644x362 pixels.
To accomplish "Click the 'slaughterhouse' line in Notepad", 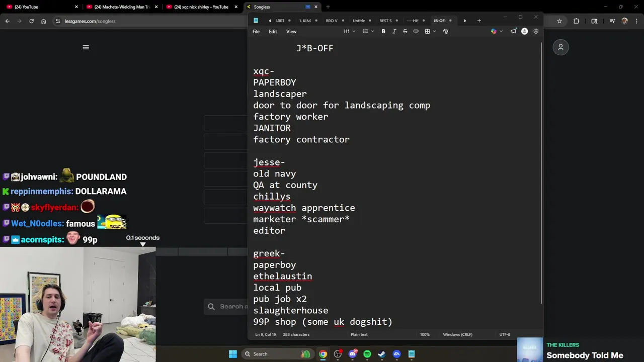I will [x=291, y=310].
